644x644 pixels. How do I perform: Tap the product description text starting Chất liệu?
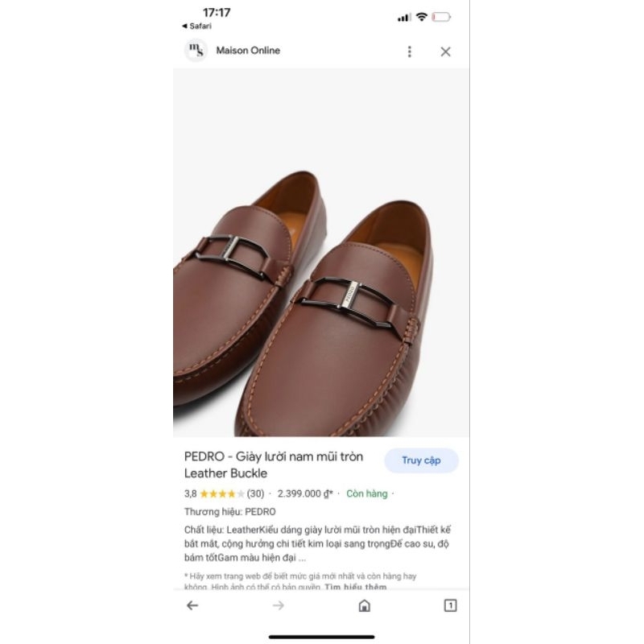pyautogui.click(x=318, y=543)
